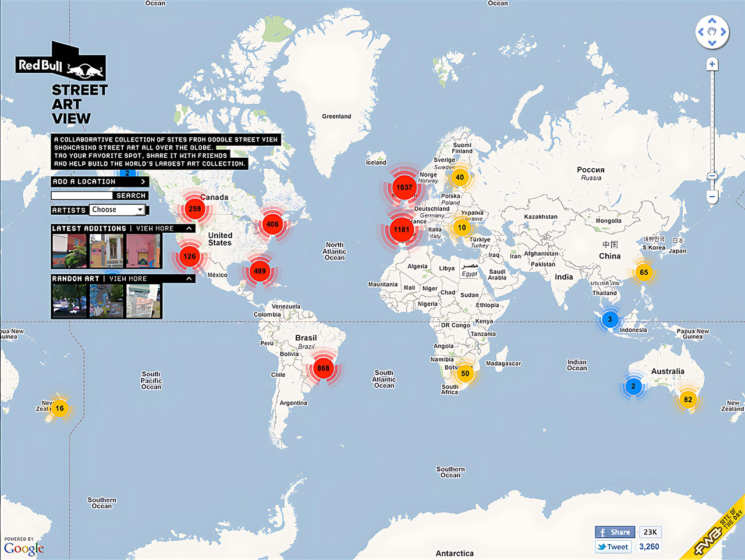Open third Latest Additions thumbnail
Image resolution: width=745 pixels, height=560 pixels.
coord(143,251)
